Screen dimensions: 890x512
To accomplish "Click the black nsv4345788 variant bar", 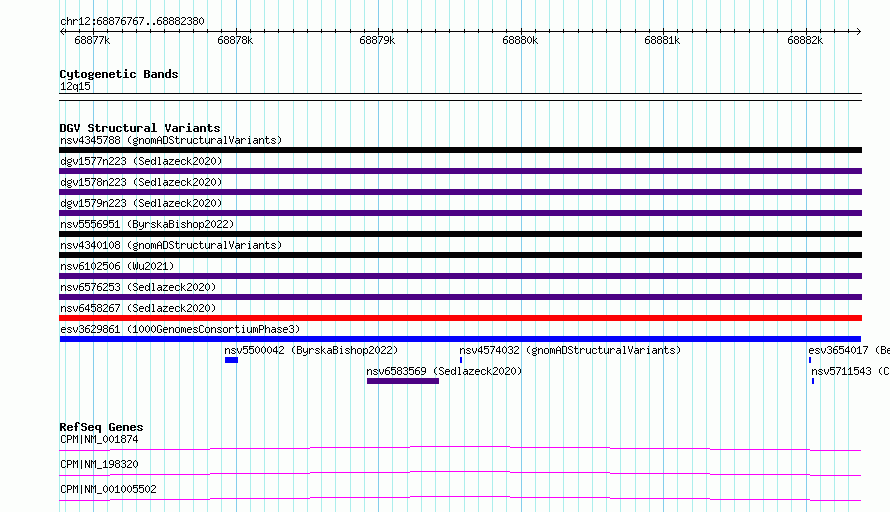I will click(x=460, y=150).
